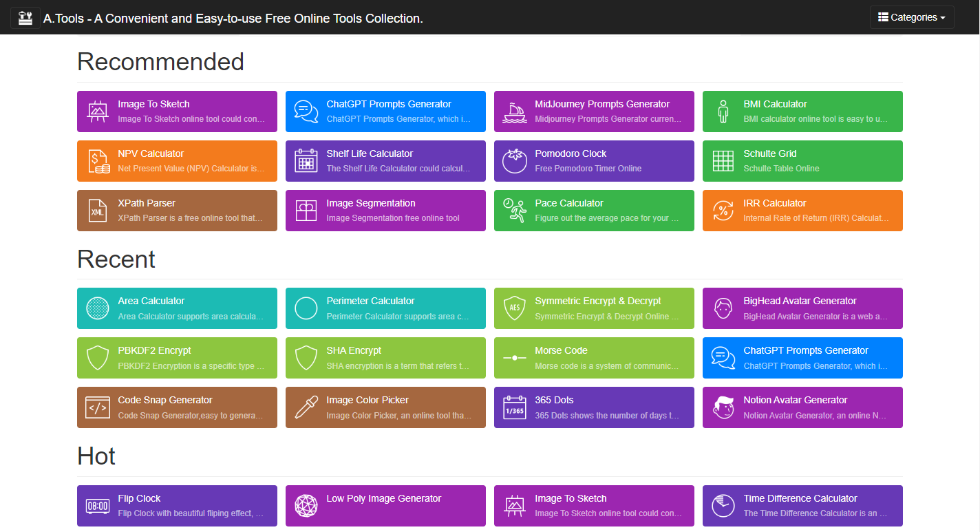This screenshot has height=532, width=980.
Task: Open the 365 Dots tool card
Action: click(x=594, y=407)
